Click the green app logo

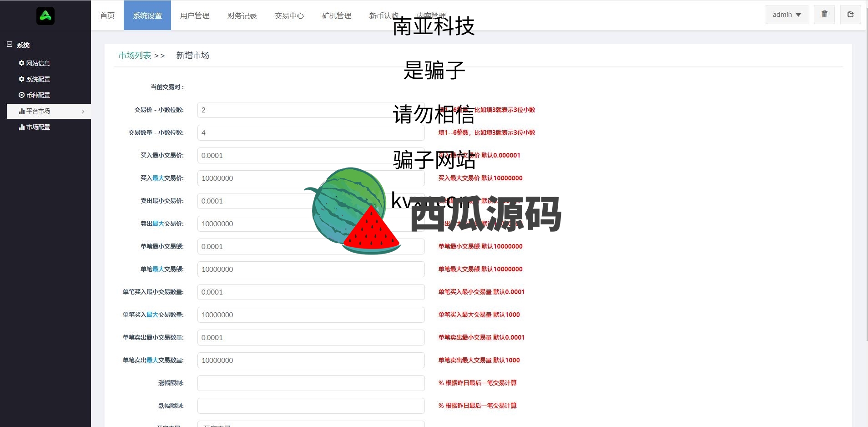[x=45, y=16]
